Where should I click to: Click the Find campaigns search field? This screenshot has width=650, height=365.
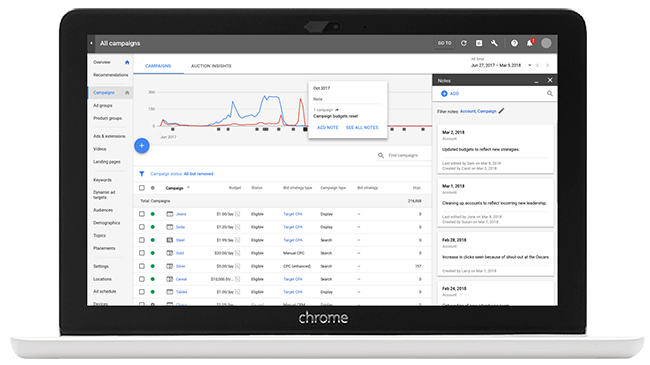coord(402,156)
